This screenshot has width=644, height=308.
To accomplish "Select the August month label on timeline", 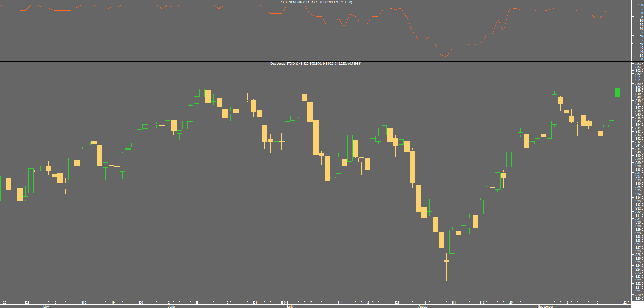I will click(424, 306).
